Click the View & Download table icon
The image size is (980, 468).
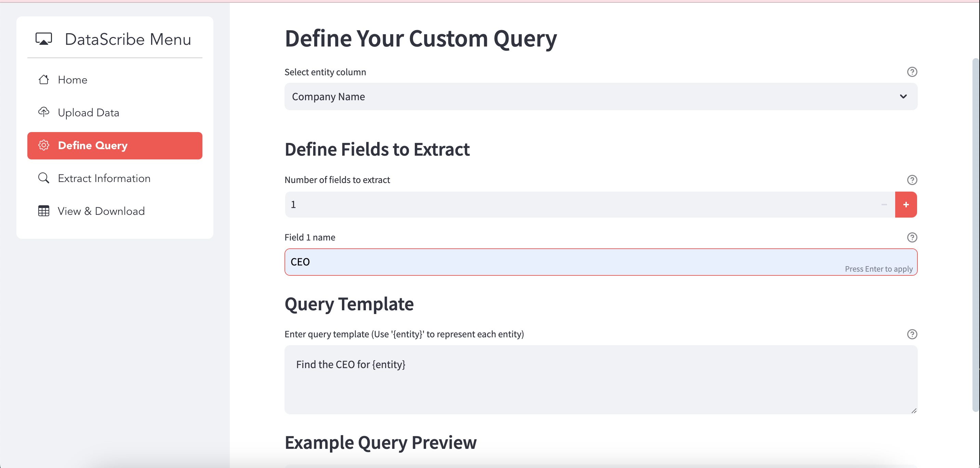[44, 211]
